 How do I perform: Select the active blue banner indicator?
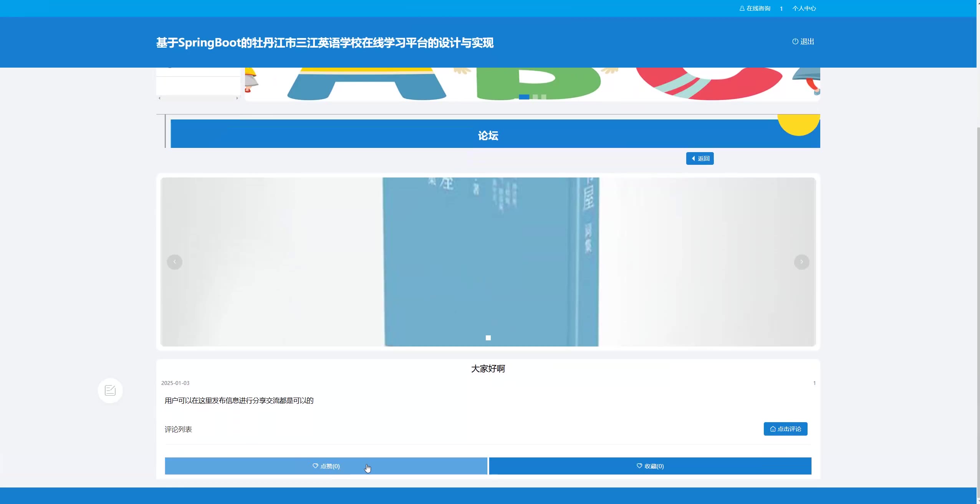(x=524, y=97)
